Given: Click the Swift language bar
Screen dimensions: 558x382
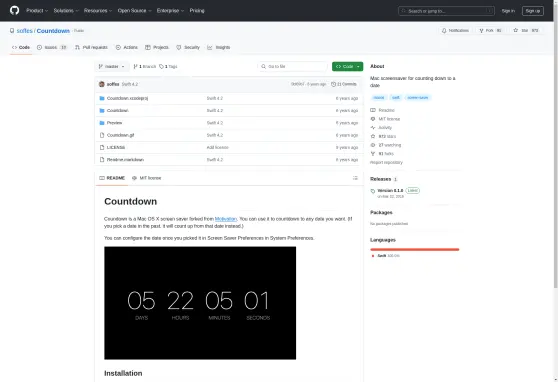Looking at the screenshot, I should click(415, 250).
